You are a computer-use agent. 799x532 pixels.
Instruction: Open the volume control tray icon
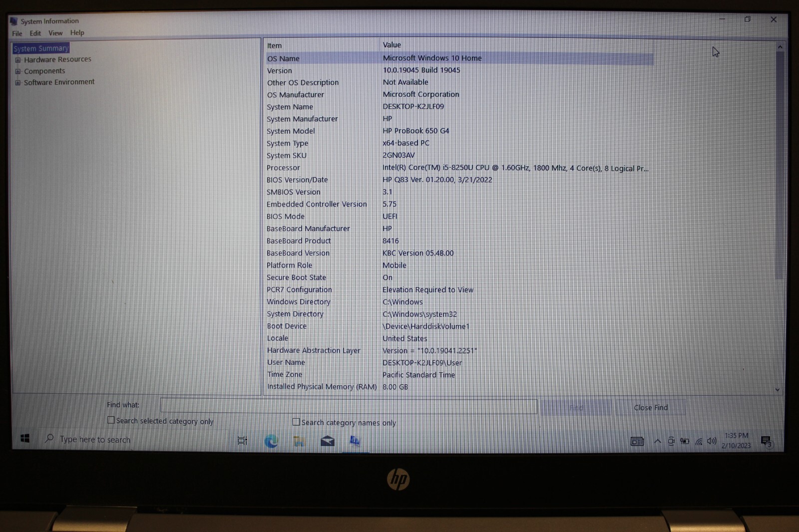712,441
